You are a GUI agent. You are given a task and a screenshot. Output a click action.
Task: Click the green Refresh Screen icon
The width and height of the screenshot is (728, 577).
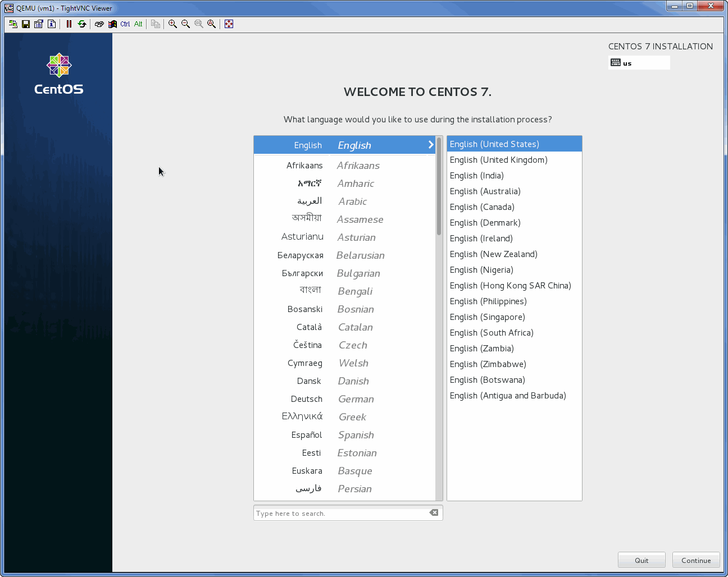82,24
